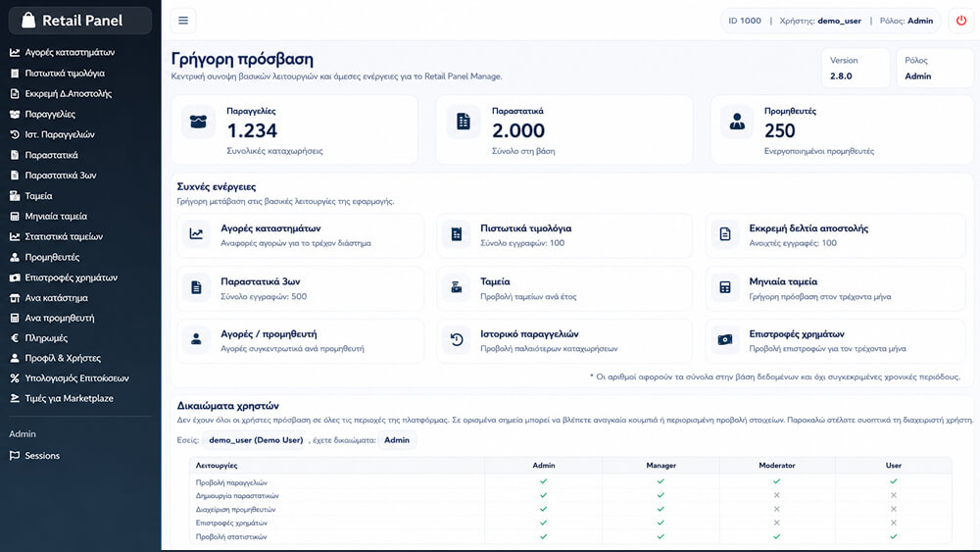980x552 pixels.
Task: Click the Πληρωμές euro icon in sidebar
Action: [x=15, y=338]
